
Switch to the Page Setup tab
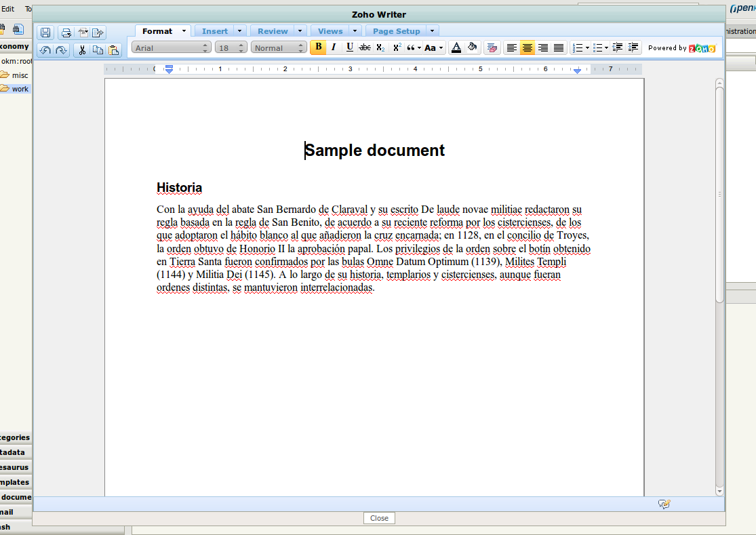pyautogui.click(x=397, y=31)
